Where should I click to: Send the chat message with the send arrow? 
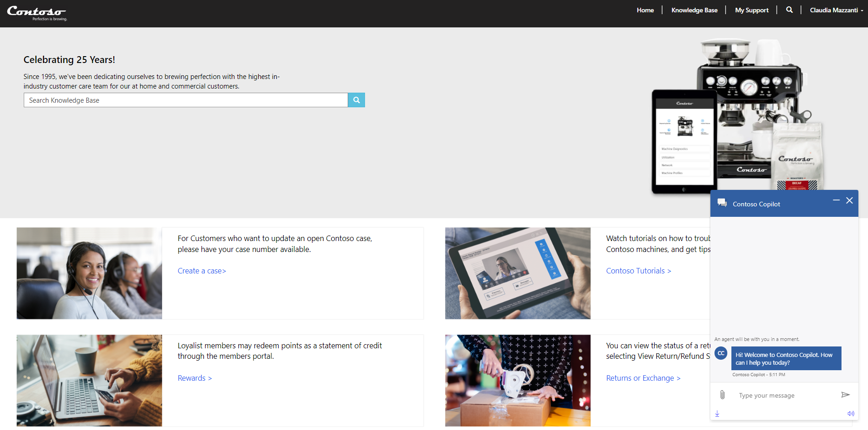(x=846, y=395)
